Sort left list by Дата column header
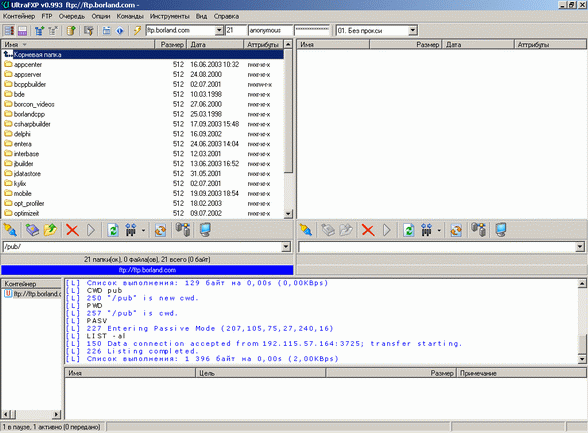588x433 pixels. click(x=215, y=45)
